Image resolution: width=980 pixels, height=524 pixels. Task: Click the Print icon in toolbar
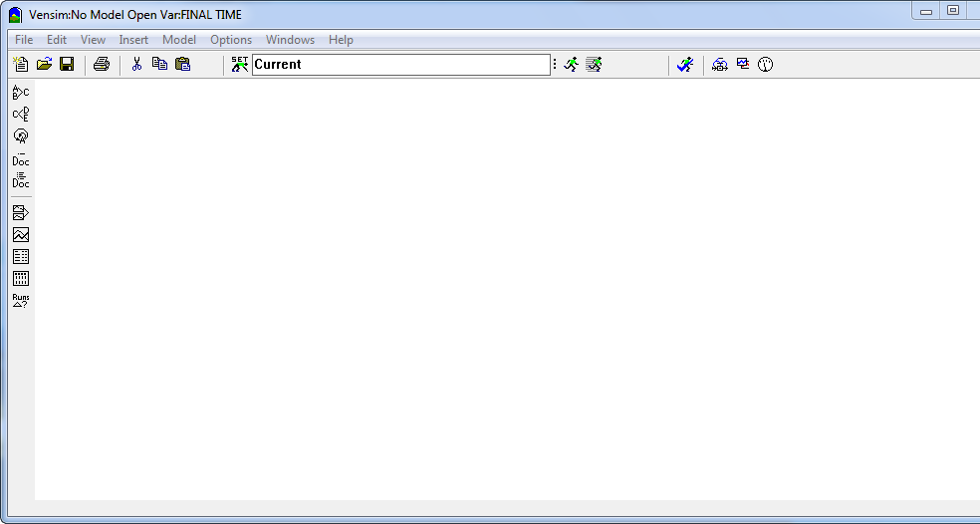click(x=102, y=65)
